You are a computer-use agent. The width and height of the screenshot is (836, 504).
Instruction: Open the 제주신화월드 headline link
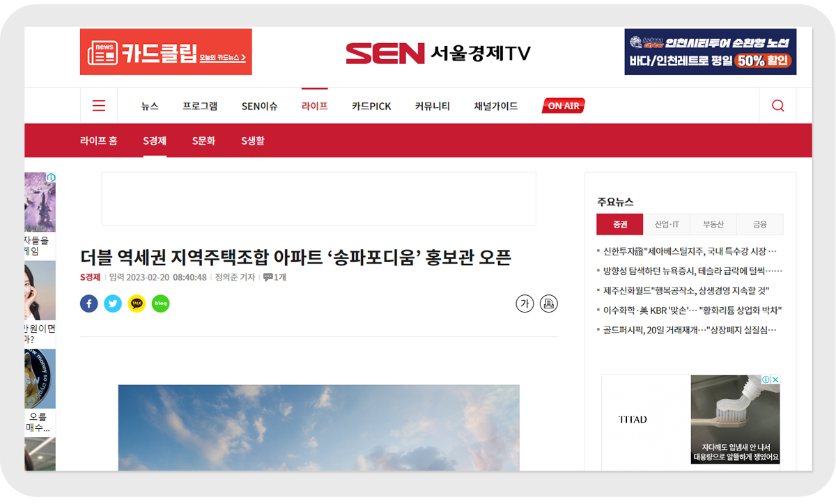tap(686, 290)
